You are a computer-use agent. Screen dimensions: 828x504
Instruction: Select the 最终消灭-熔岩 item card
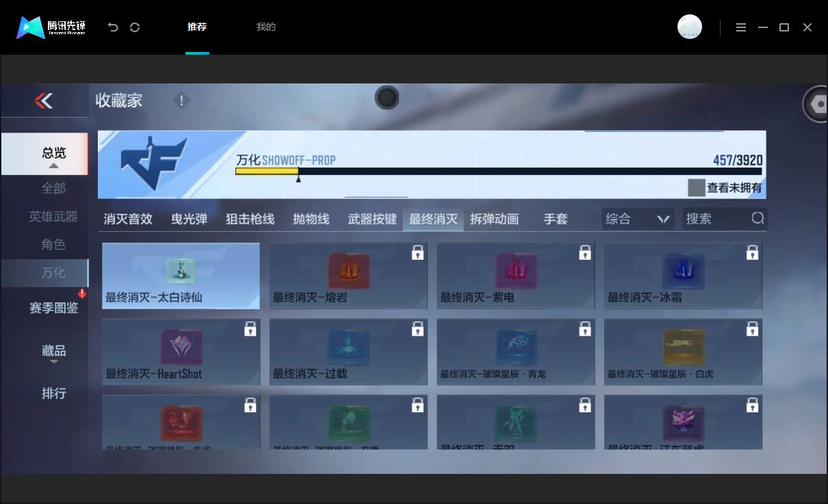click(x=348, y=276)
